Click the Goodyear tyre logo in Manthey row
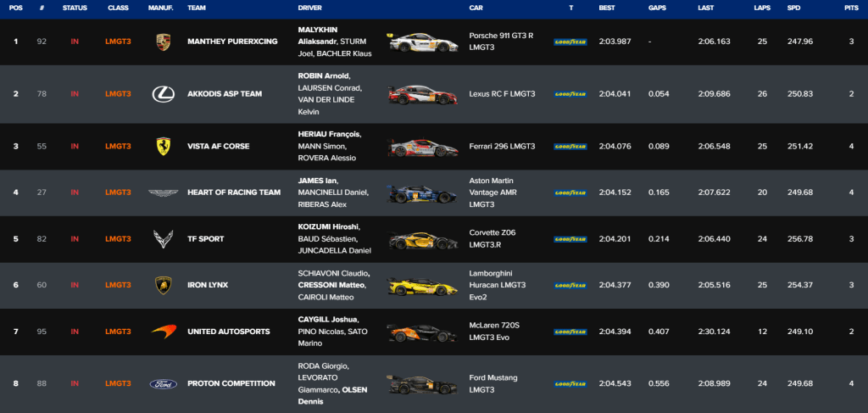The width and height of the screenshot is (868, 413). point(570,42)
